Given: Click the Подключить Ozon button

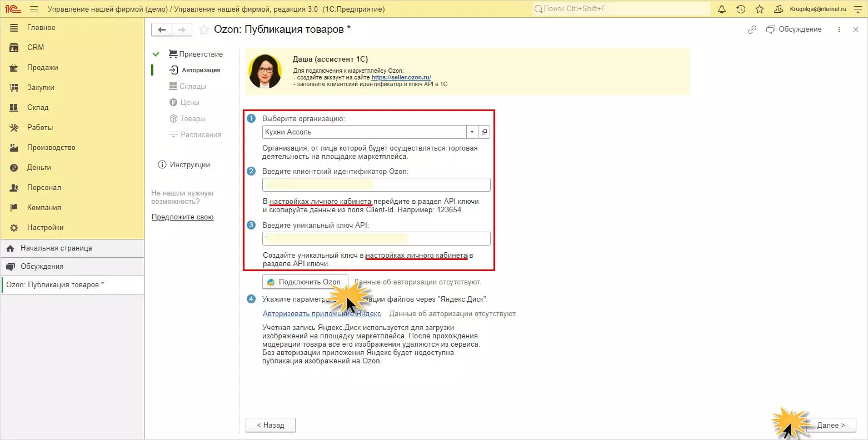Looking at the screenshot, I should [x=305, y=282].
